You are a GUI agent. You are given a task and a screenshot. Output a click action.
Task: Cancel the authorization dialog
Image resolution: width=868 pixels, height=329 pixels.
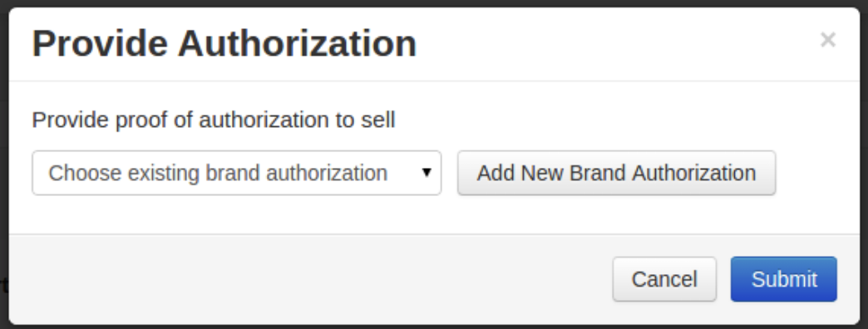664,279
